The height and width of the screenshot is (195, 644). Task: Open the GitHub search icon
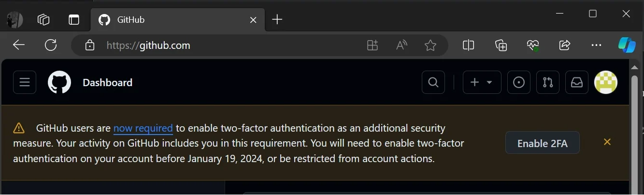click(x=433, y=82)
